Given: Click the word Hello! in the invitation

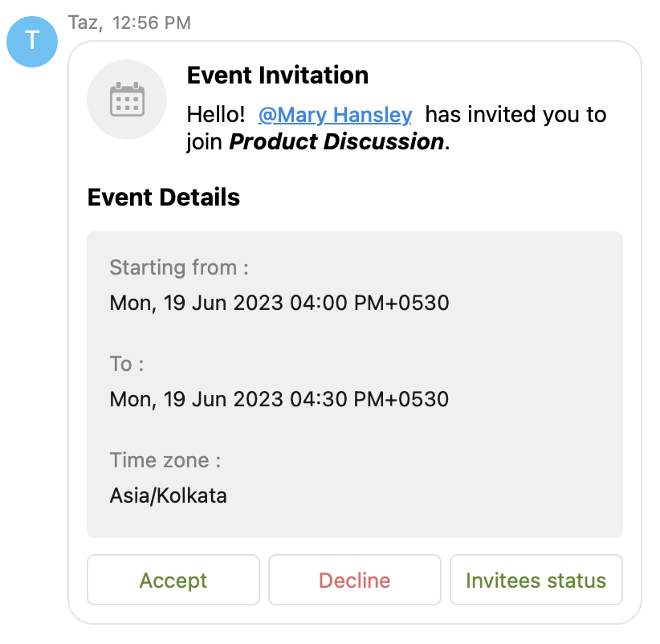Looking at the screenshot, I should 215,115.
